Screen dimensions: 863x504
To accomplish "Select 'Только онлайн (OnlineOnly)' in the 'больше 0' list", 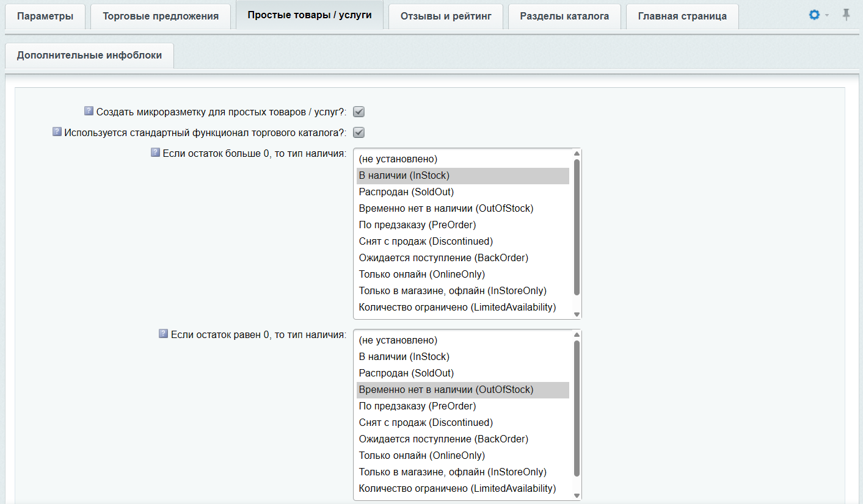I will [x=463, y=275].
